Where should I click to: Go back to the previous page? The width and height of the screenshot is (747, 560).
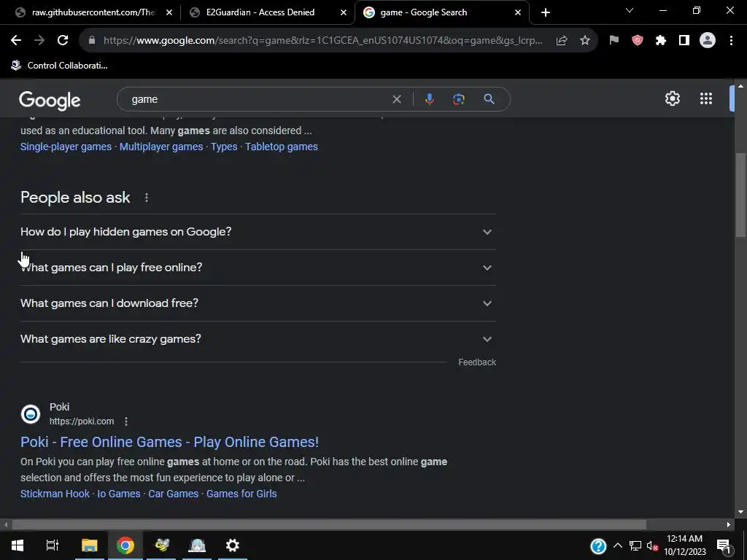pyautogui.click(x=16, y=41)
